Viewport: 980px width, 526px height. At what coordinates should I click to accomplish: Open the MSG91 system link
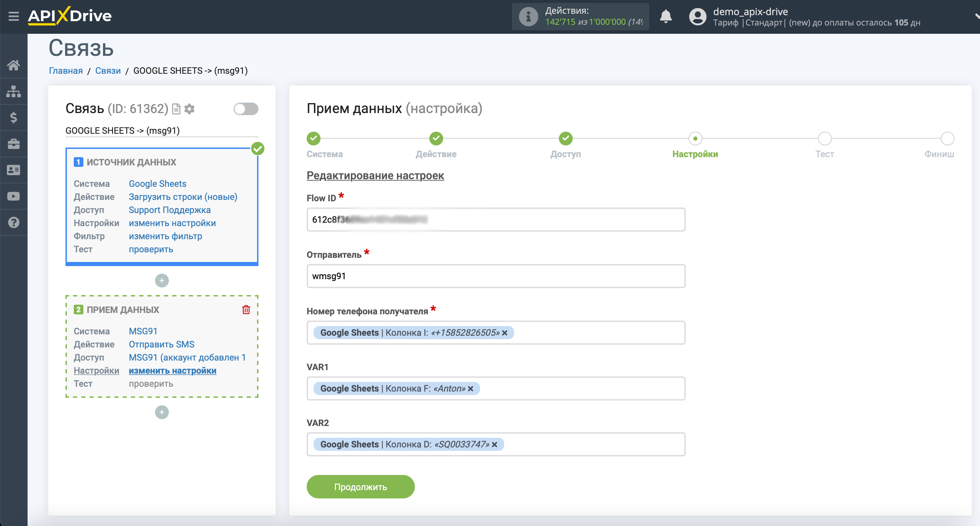pyautogui.click(x=143, y=332)
